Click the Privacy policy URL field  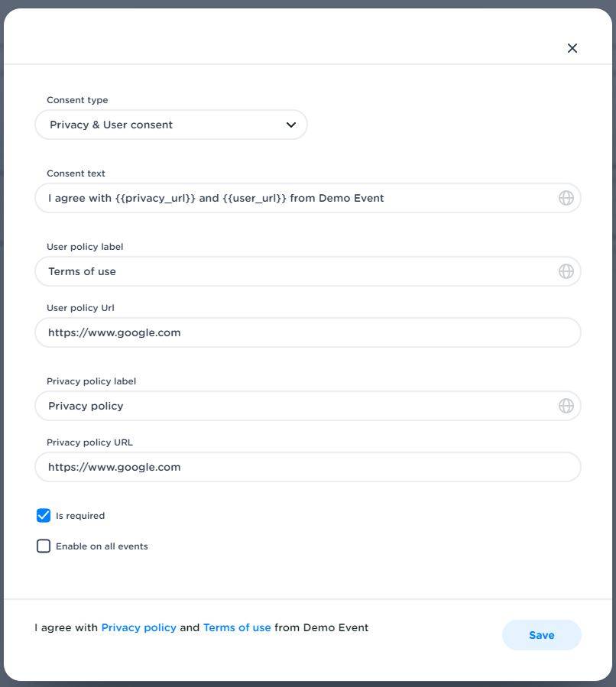pos(307,467)
